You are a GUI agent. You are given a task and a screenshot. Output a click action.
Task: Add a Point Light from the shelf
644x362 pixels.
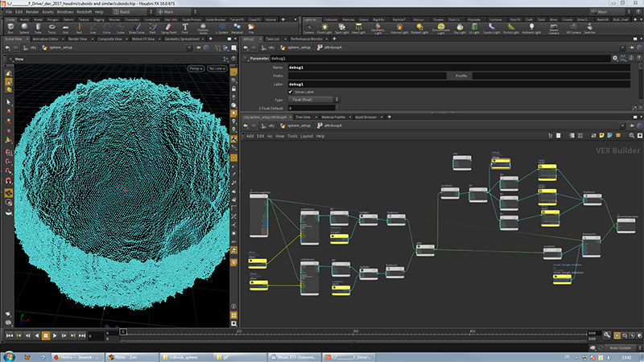(x=324, y=28)
